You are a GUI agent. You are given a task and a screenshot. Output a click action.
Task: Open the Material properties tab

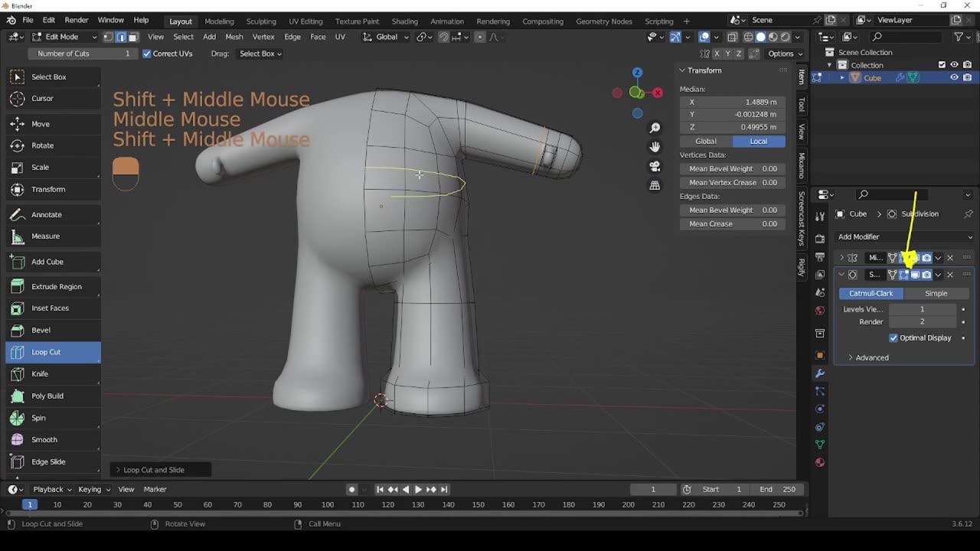click(x=820, y=462)
